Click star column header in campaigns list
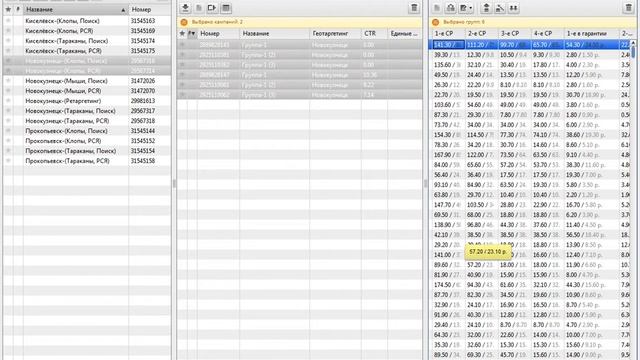Image resolution: width=640 pixels, height=360 pixels. (x=8, y=9)
